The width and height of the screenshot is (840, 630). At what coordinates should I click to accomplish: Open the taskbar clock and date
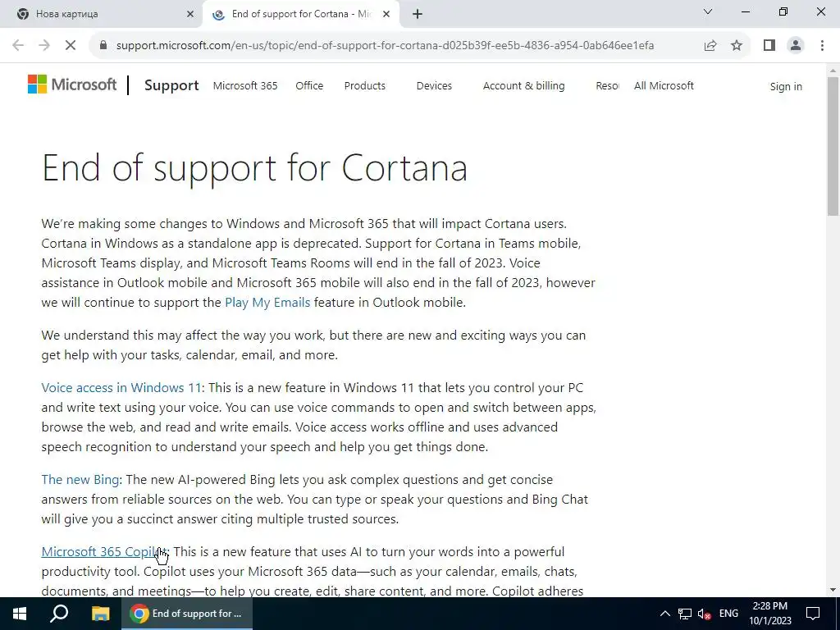(x=769, y=614)
